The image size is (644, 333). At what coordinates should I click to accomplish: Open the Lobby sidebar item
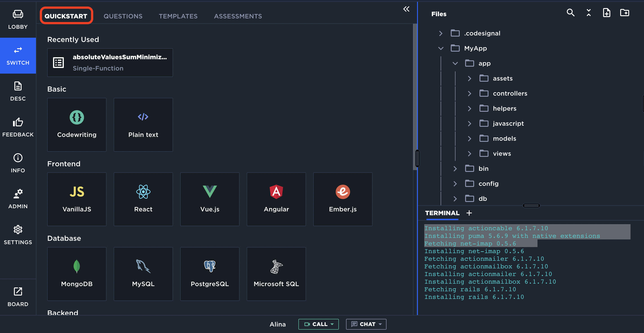click(18, 20)
